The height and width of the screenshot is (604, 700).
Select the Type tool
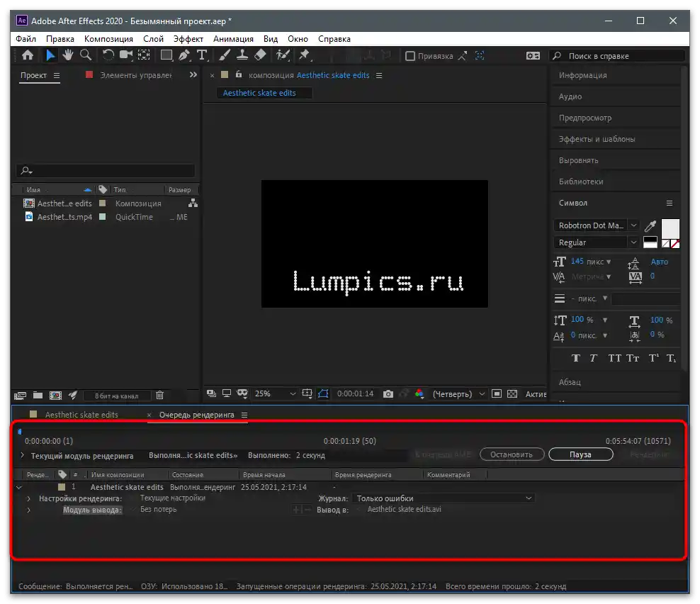tap(202, 55)
